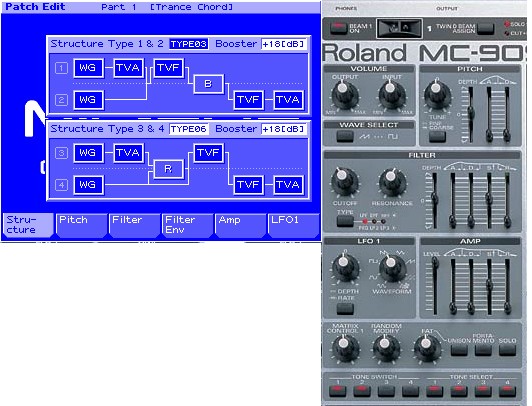The height and width of the screenshot is (406, 532).
Task: Toggle the Unison button
Action: click(459, 351)
